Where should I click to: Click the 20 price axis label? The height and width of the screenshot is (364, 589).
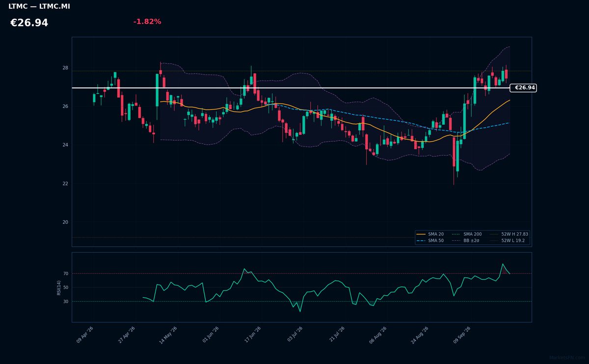(x=65, y=222)
